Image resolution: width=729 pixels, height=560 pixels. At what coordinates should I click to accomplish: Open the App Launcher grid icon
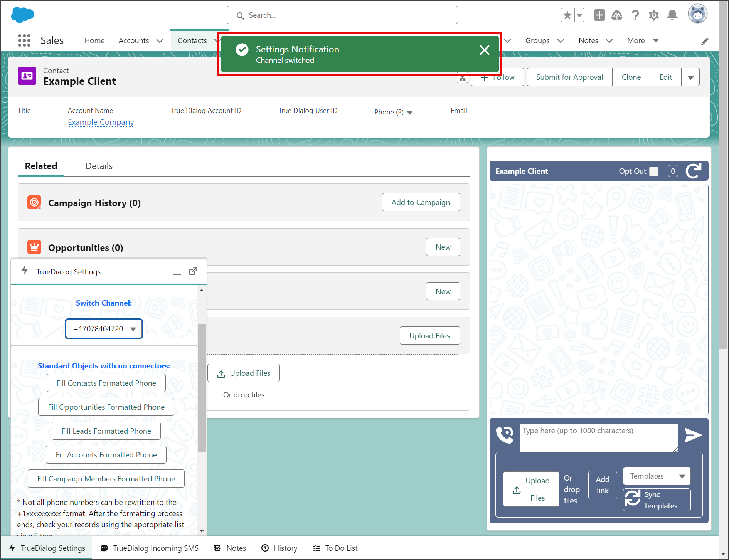(24, 40)
